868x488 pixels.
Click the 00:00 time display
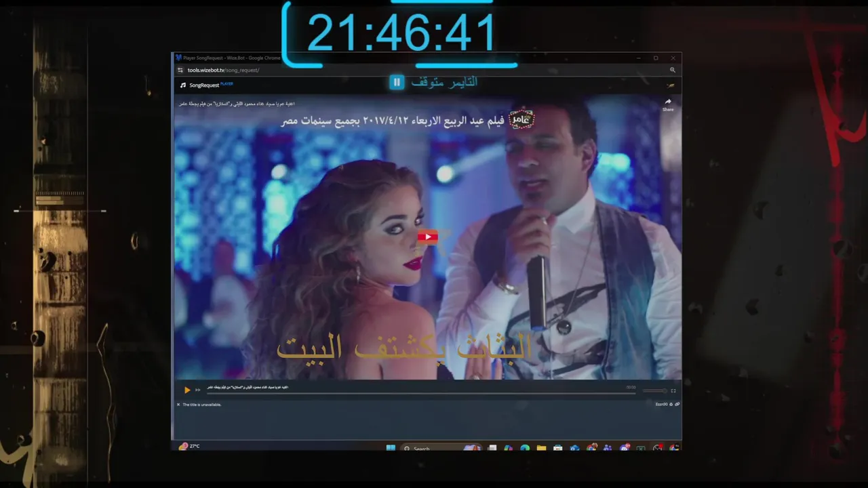tap(631, 388)
